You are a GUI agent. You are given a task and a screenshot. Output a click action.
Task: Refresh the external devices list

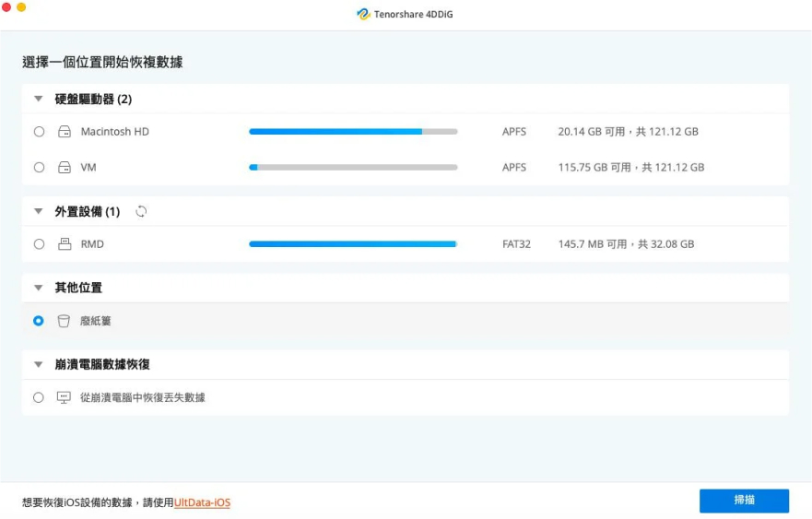[141, 211]
